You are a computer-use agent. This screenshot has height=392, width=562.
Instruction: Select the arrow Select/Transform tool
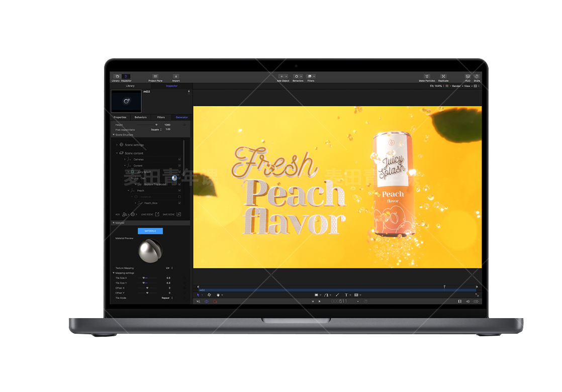[x=198, y=295]
